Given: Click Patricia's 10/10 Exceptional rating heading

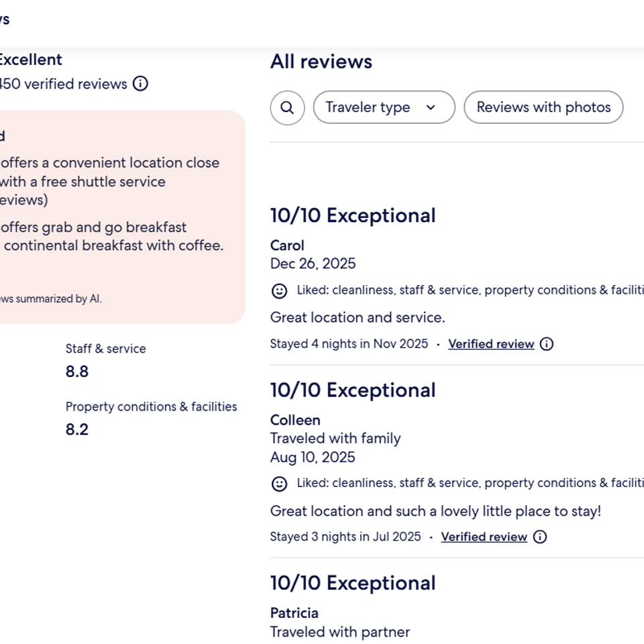Looking at the screenshot, I should (353, 583).
